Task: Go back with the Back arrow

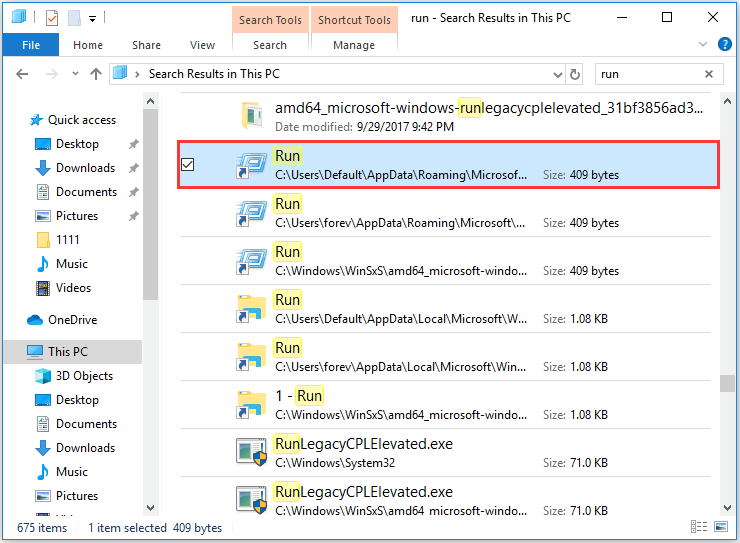Action: 22,74
